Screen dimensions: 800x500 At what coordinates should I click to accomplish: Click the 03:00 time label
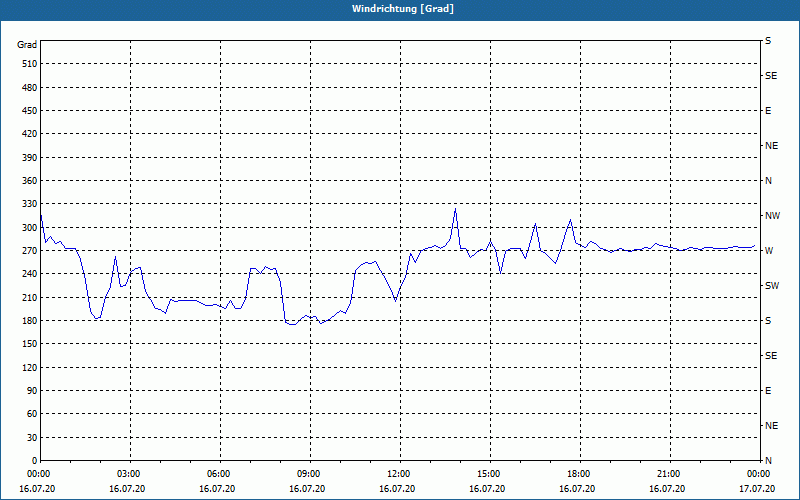(130, 474)
